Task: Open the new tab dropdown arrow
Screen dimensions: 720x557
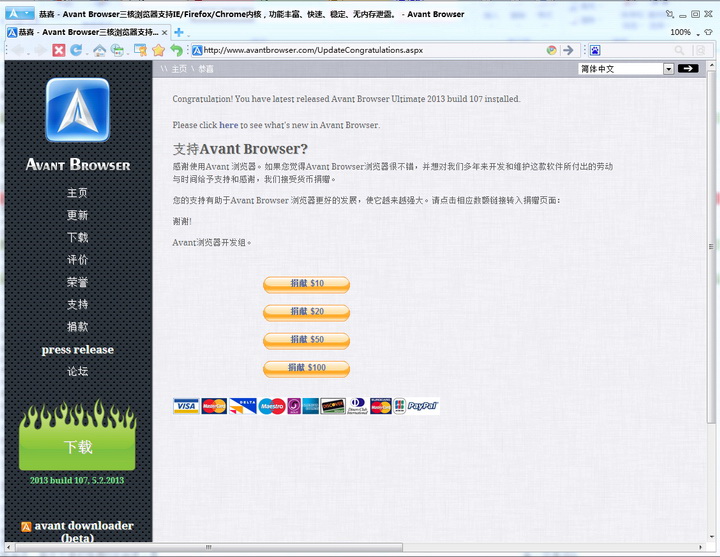Action: [x=187, y=34]
